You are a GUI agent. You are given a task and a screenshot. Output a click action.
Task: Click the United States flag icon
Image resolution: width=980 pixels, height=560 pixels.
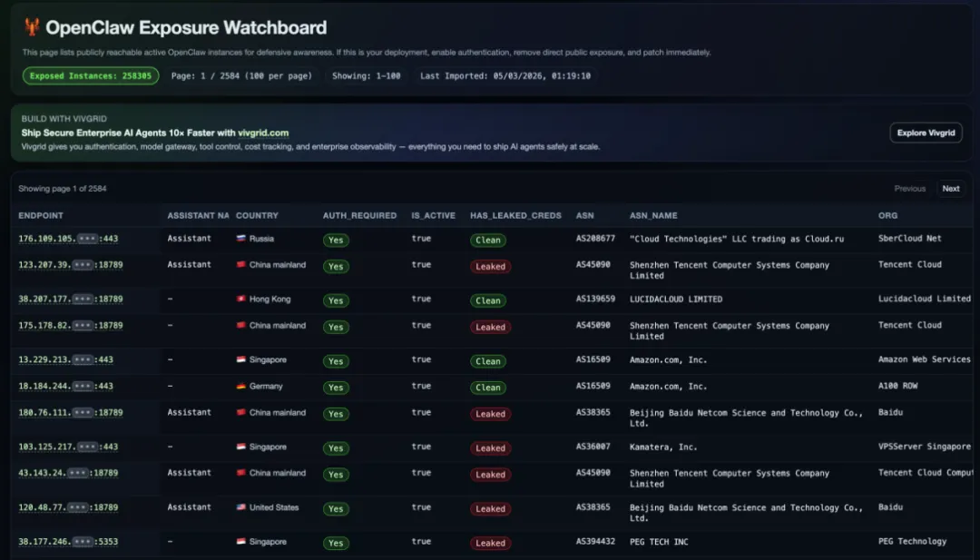(x=240, y=507)
